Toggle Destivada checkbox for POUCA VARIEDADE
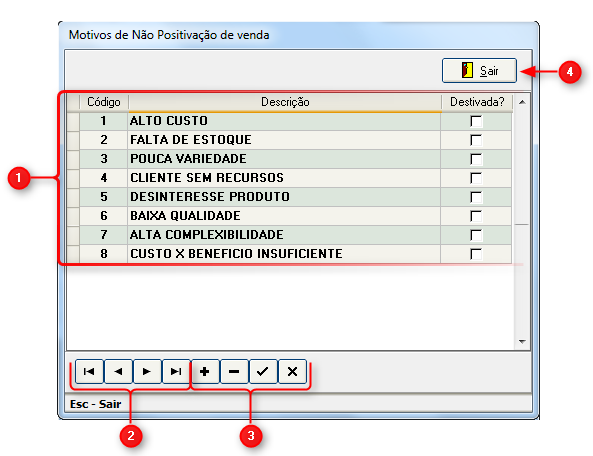The image size is (593, 456). pyautogui.click(x=476, y=159)
